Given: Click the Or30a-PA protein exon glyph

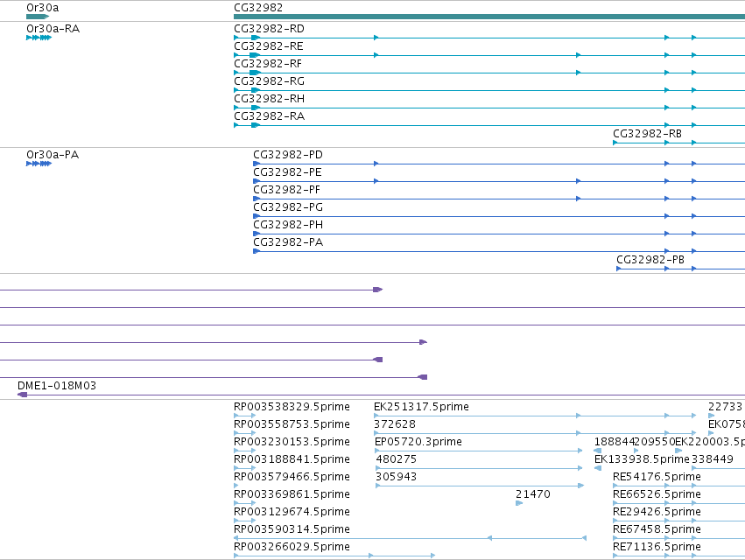Looking at the screenshot, I should [x=39, y=164].
